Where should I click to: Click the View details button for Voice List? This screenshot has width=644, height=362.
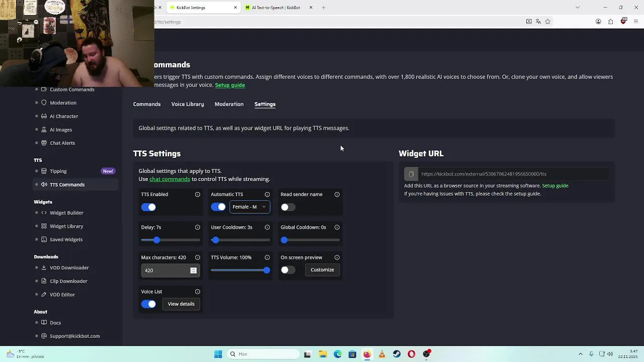point(181,304)
